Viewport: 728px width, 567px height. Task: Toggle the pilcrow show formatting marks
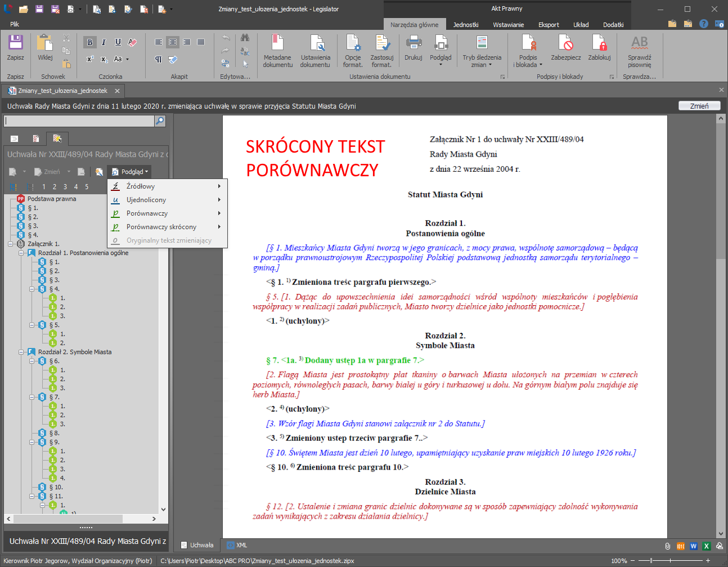coord(159,59)
